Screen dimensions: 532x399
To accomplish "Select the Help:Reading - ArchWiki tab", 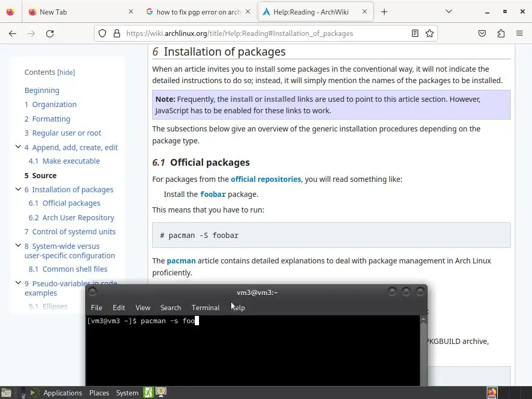I will point(315,12).
